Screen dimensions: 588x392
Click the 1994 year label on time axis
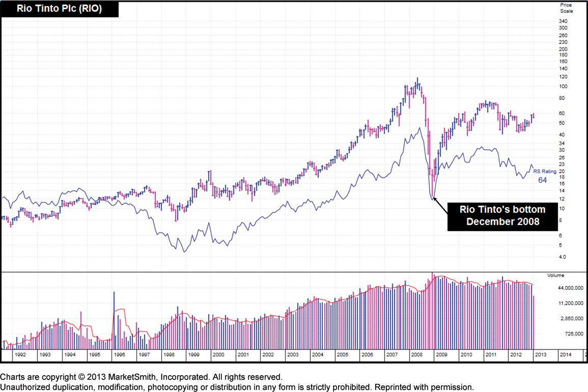(69, 355)
